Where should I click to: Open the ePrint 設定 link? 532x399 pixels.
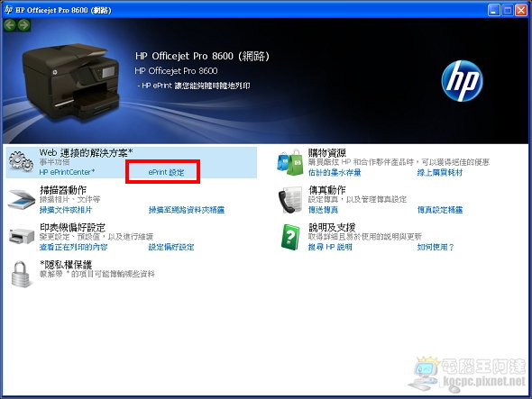166,172
